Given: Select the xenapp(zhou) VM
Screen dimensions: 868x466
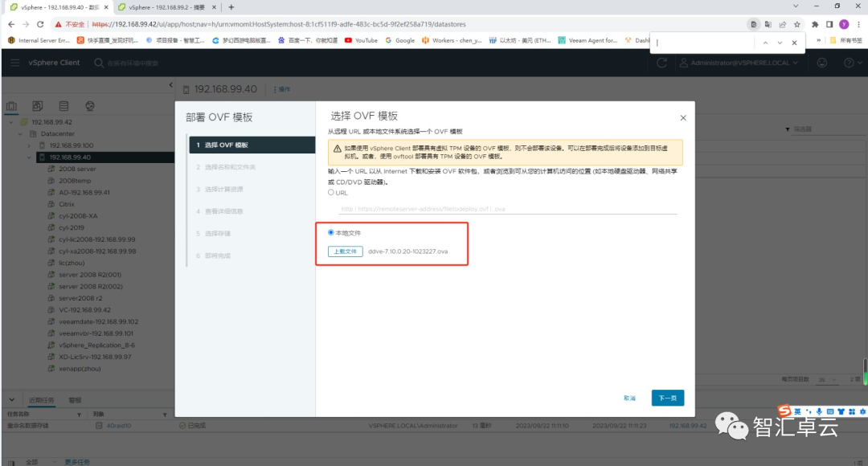Looking at the screenshot, I should (x=80, y=369).
